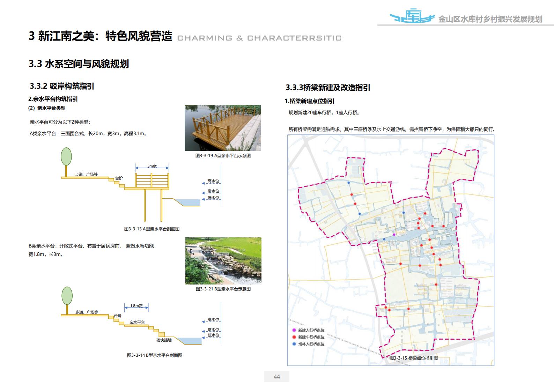Click the 砌块挡墙 label
This screenshot has width=554, height=392.
point(164,340)
